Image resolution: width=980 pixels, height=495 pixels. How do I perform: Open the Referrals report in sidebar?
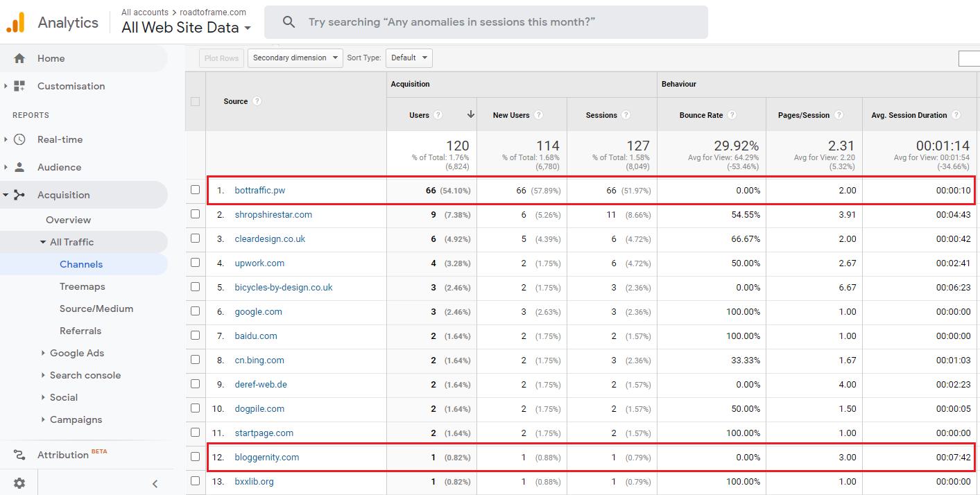[80, 331]
